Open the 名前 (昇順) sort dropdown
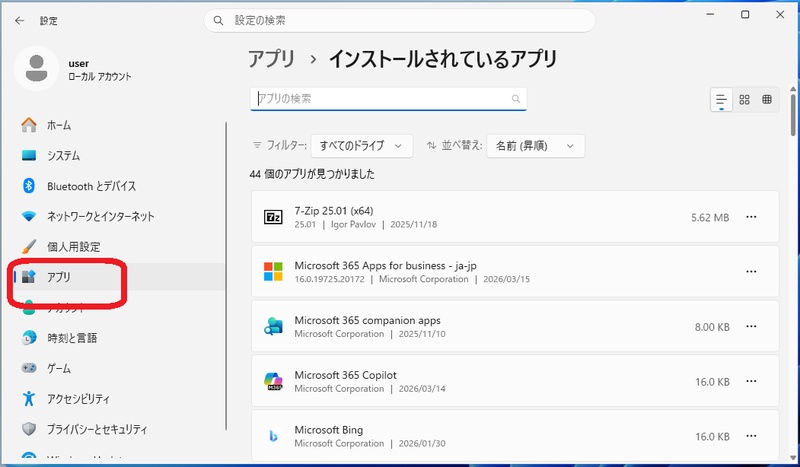 [x=535, y=146]
